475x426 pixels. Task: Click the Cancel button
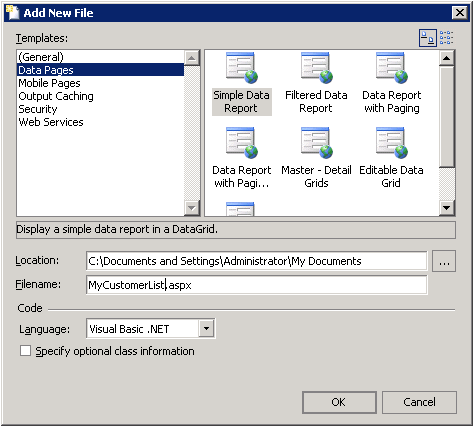(x=419, y=402)
